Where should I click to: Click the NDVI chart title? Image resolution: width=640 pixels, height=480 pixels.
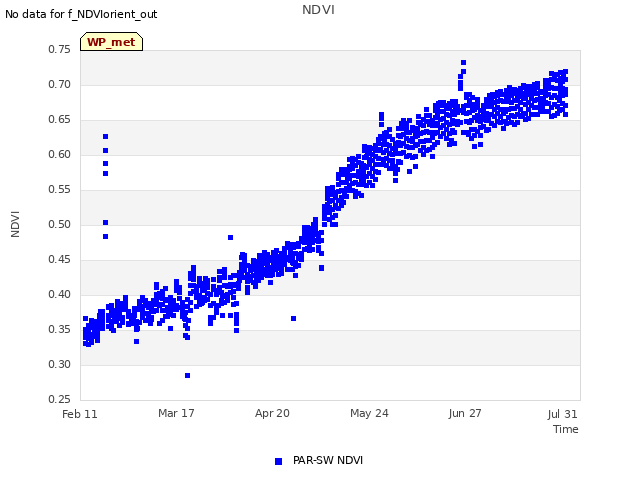pyautogui.click(x=318, y=10)
